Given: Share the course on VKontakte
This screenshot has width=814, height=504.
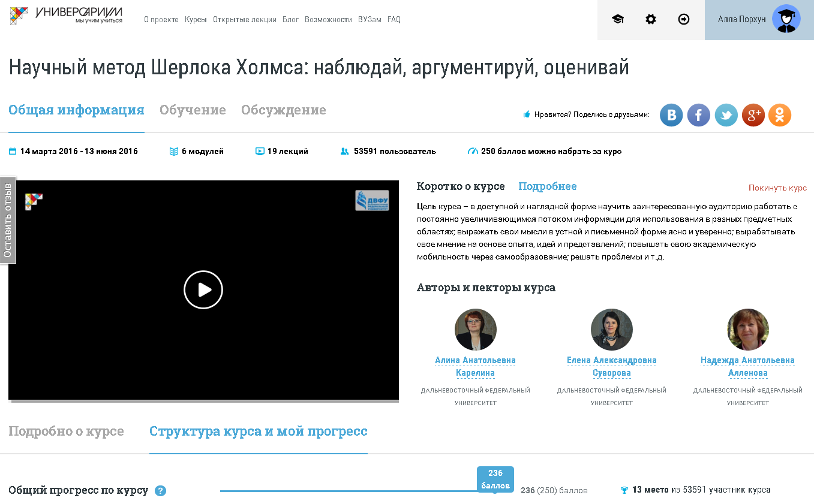Looking at the screenshot, I should click(x=671, y=115).
